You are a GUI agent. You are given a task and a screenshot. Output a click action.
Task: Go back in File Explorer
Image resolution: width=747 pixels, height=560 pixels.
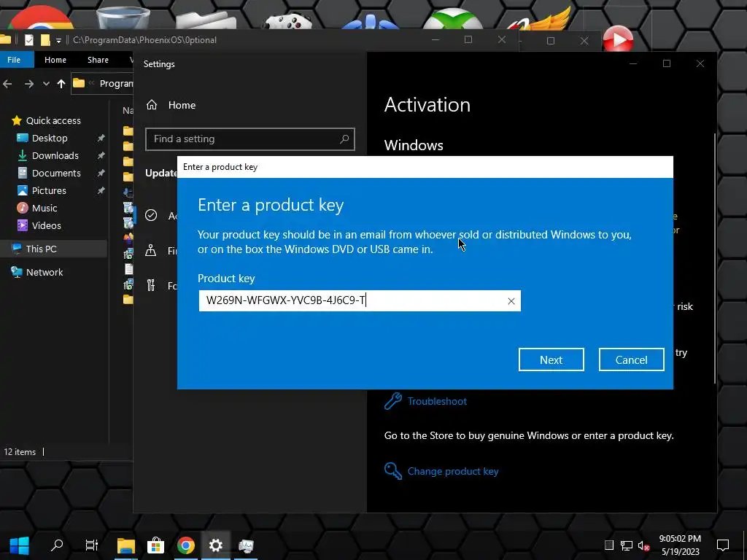tap(7, 85)
